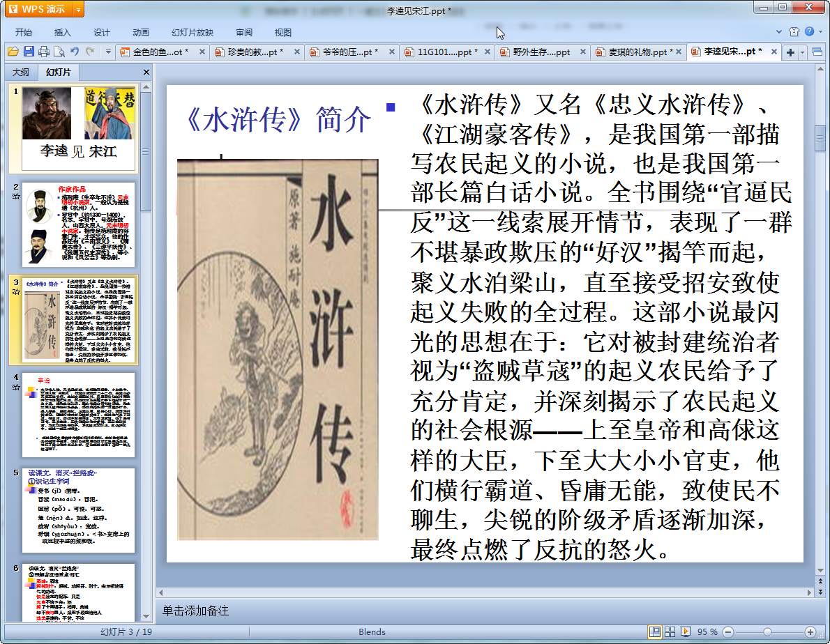
Task: Zoom in with the plus button
Action: (810, 632)
